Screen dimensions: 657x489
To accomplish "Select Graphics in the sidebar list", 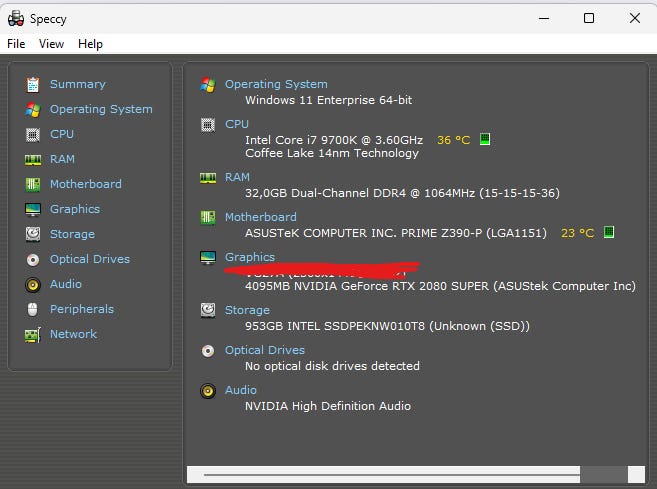I will coord(75,209).
